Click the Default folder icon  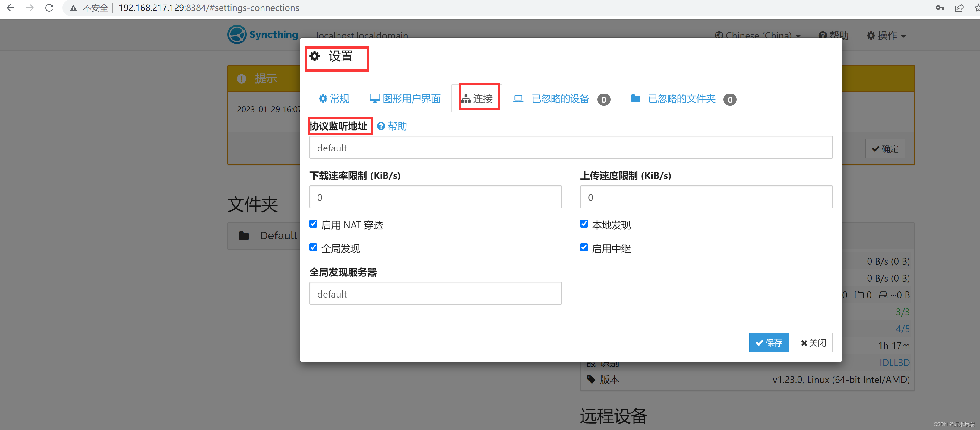pos(244,236)
